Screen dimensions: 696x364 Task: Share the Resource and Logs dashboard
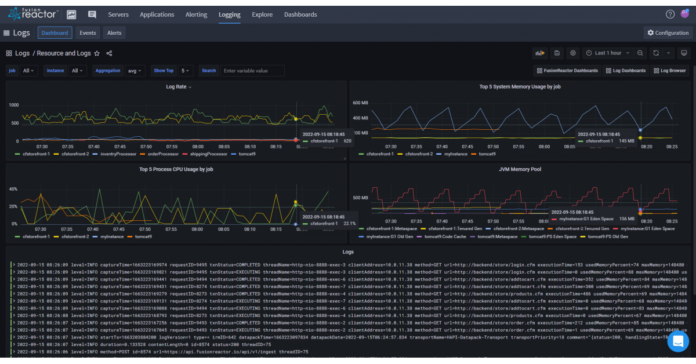109,53
